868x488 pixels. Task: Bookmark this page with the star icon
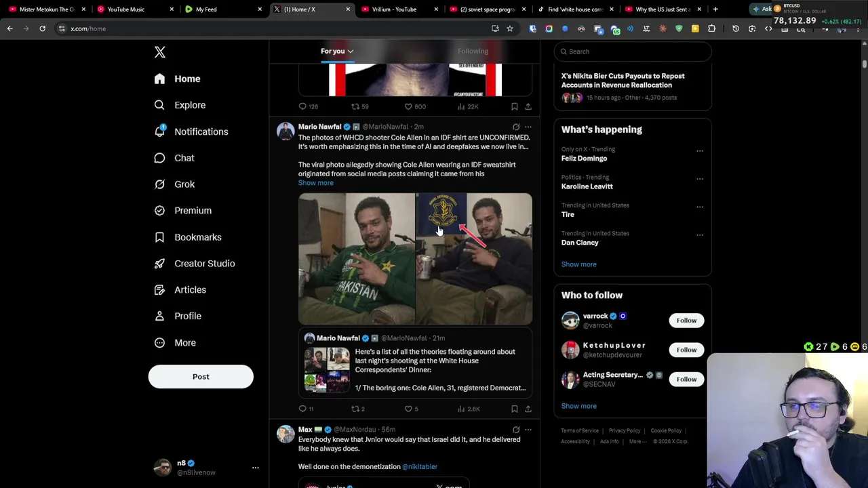pos(510,28)
